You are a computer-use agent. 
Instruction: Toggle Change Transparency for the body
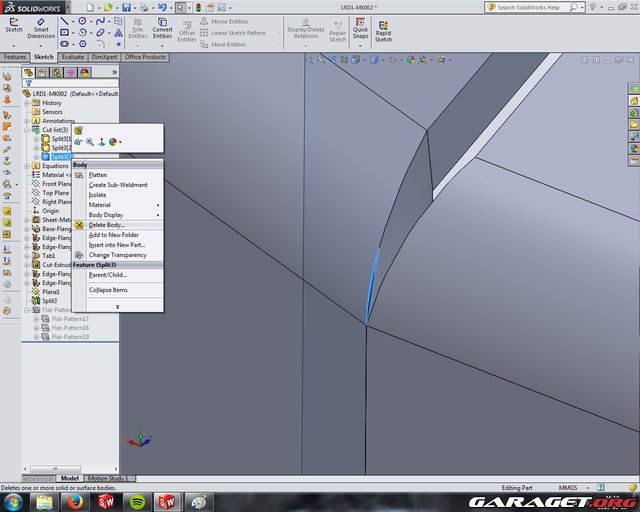(117, 255)
